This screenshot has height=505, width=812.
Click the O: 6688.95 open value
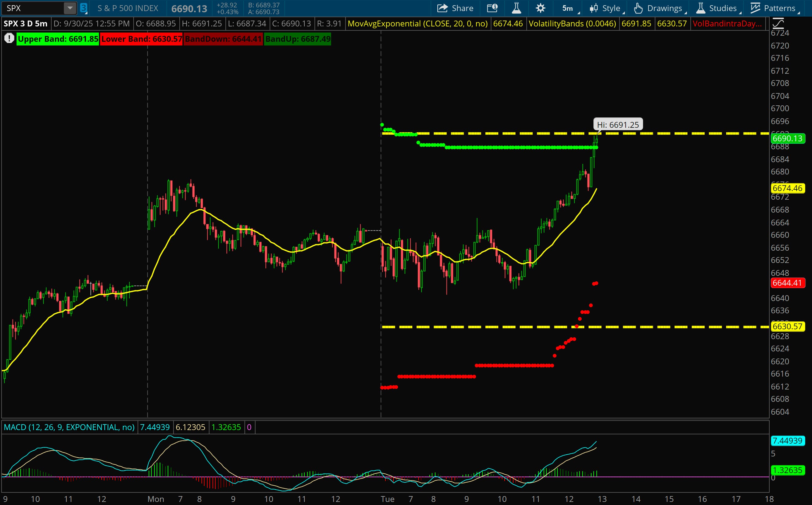156,24
